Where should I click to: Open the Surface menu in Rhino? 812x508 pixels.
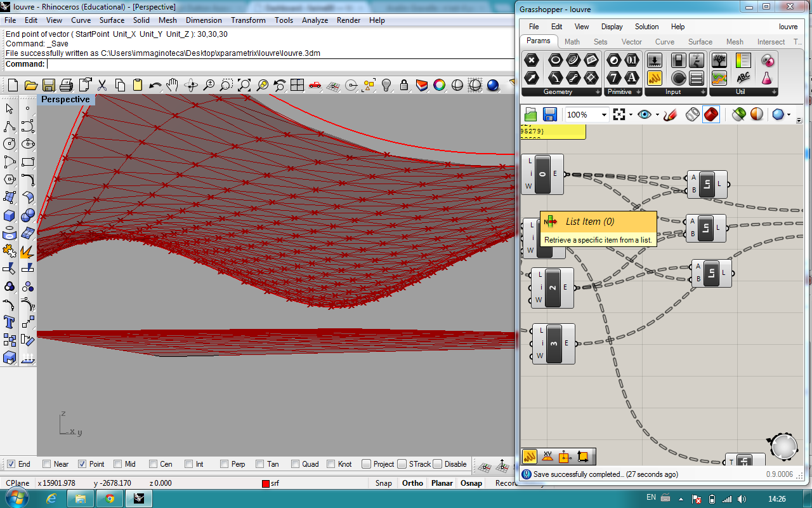[x=112, y=20]
